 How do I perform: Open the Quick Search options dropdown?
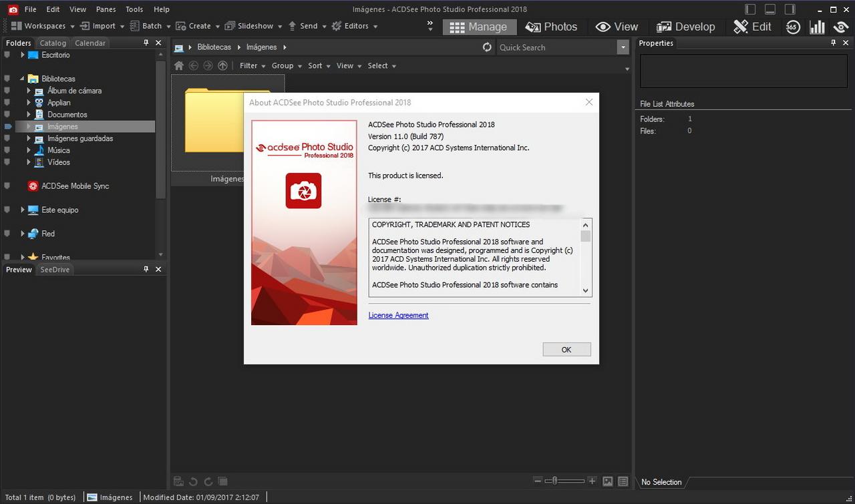(x=623, y=47)
